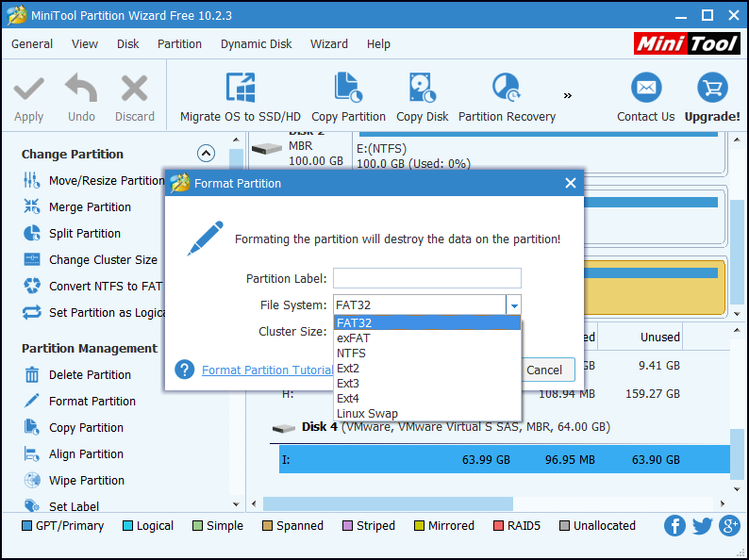Choose Split Partition in sidebar
The height and width of the screenshot is (560, 749).
pos(72,233)
